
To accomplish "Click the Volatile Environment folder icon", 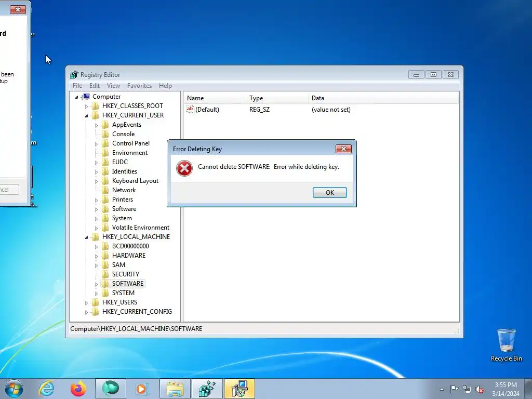I will (x=105, y=228).
